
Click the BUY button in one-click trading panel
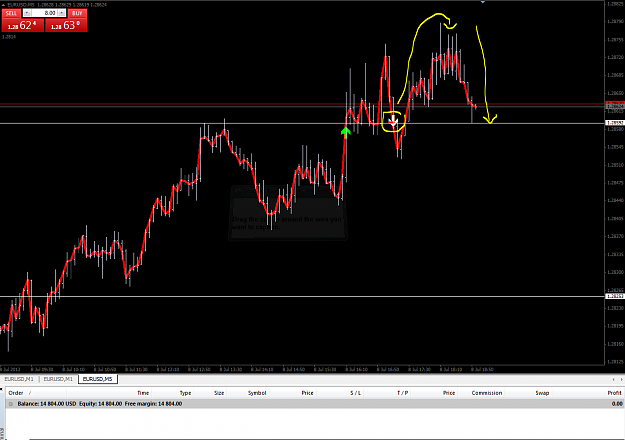coord(77,13)
